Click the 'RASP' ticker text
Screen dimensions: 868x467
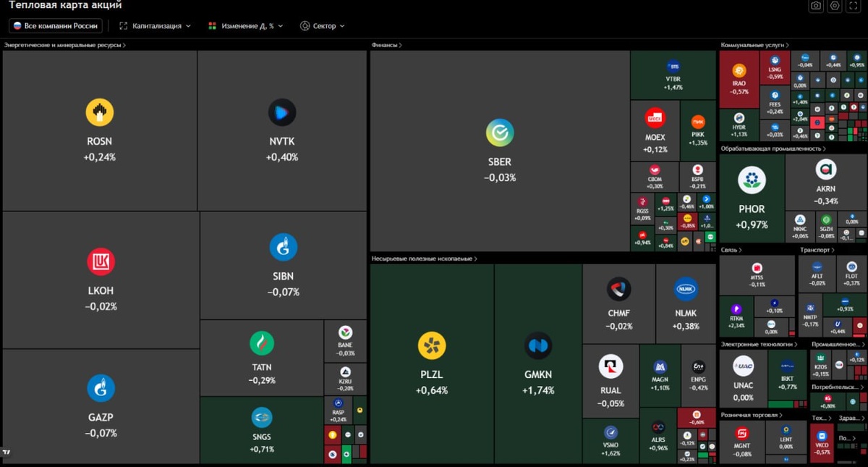click(x=339, y=413)
